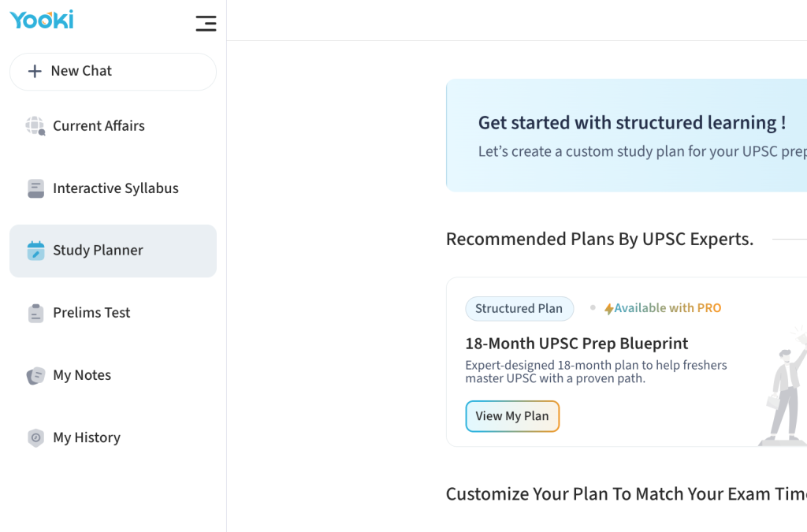Select the Current Affairs globe icon

tap(35, 125)
